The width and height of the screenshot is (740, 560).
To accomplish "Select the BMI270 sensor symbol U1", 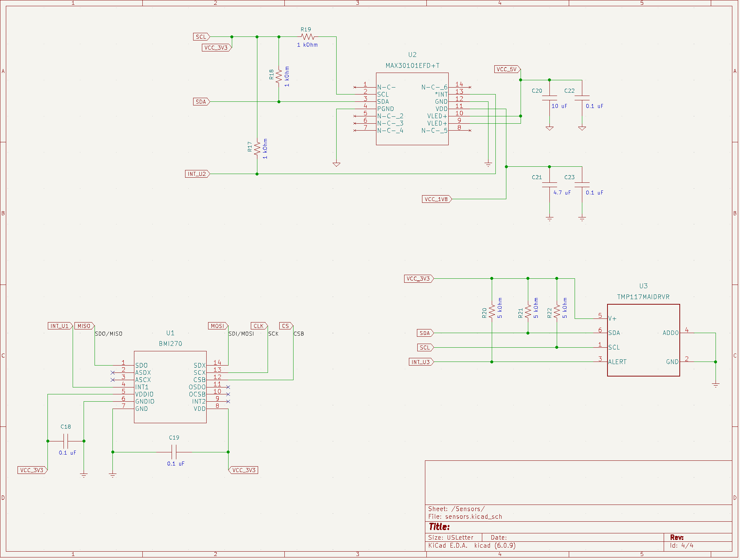I will [x=170, y=387].
